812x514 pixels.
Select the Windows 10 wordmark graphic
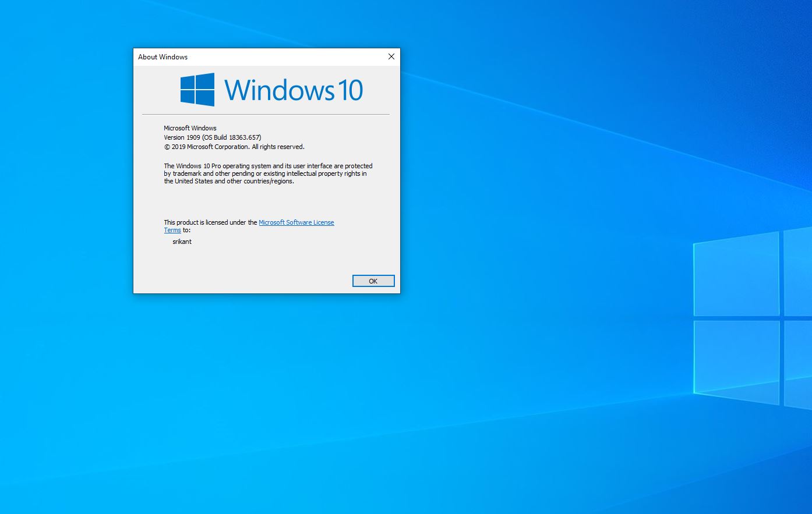[x=293, y=90]
